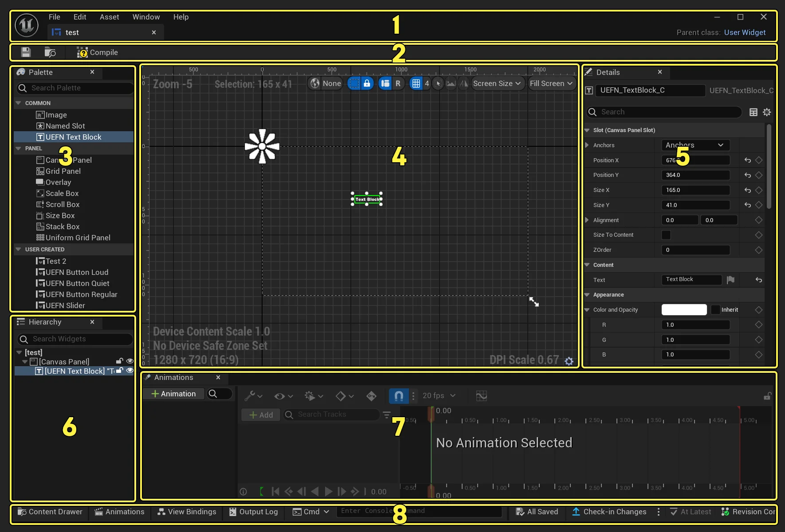Open the Edit menu
This screenshot has width=785, height=532.
point(80,17)
